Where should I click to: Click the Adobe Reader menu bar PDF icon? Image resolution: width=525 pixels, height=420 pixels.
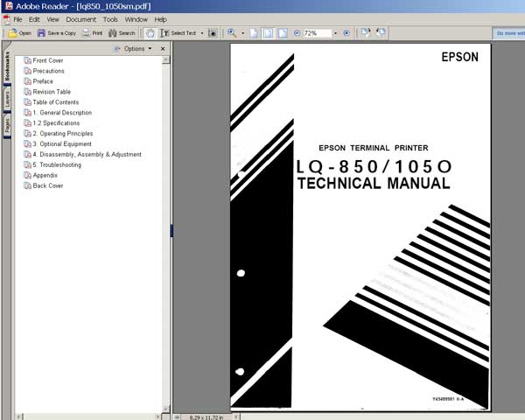[x=7, y=19]
